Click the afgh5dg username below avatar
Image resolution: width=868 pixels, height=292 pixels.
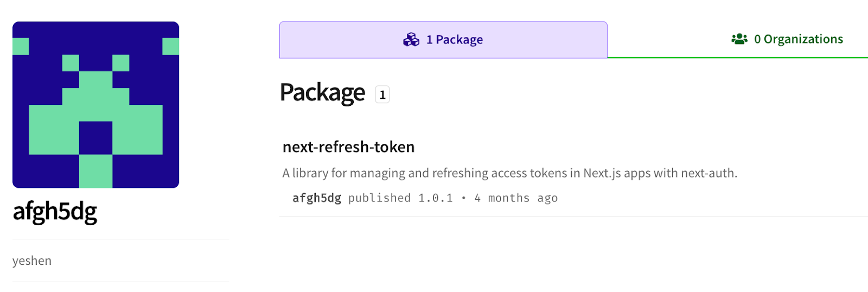[x=55, y=211]
